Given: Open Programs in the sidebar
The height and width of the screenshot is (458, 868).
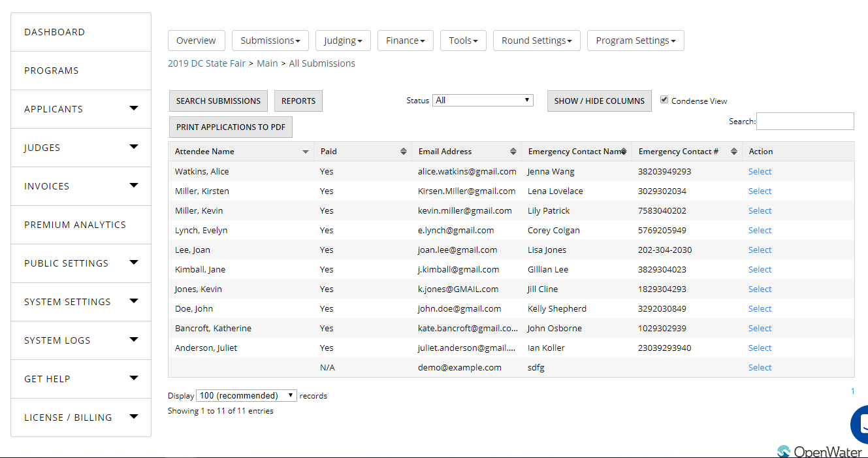Looking at the screenshot, I should pyautogui.click(x=81, y=71).
